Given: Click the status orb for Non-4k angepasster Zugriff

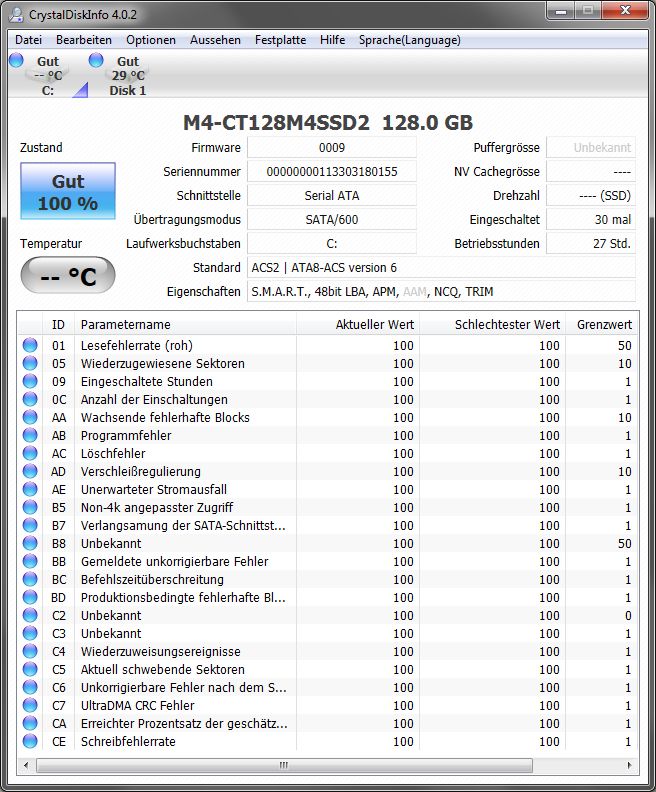Looking at the screenshot, I should tap(30, 507).
